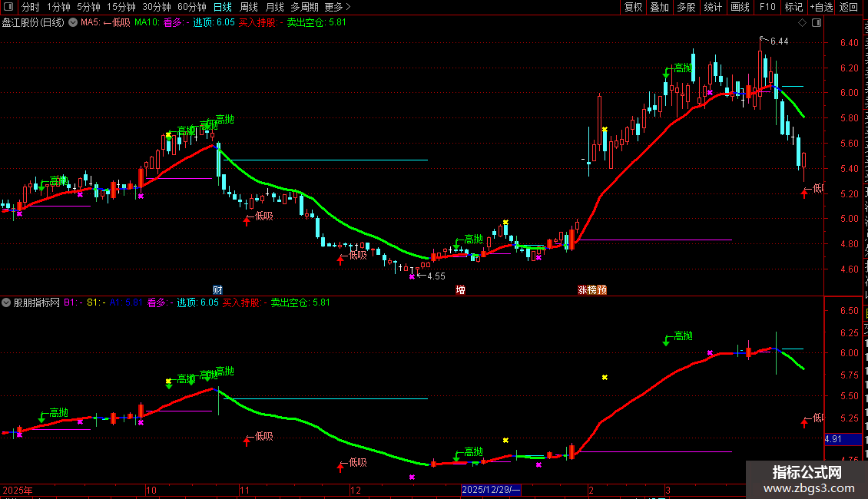Toggle the right side panel icon
Screen dimensions: 868x499
(817, 23)
